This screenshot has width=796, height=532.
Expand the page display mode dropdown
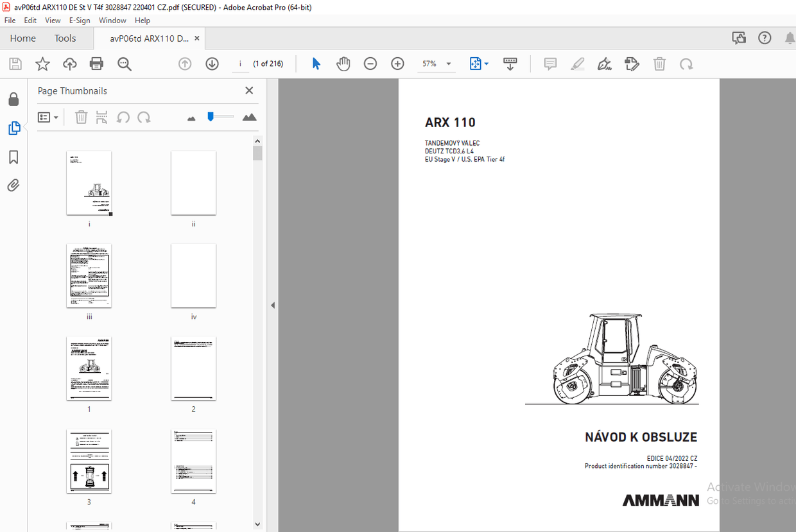pos(486,64)
